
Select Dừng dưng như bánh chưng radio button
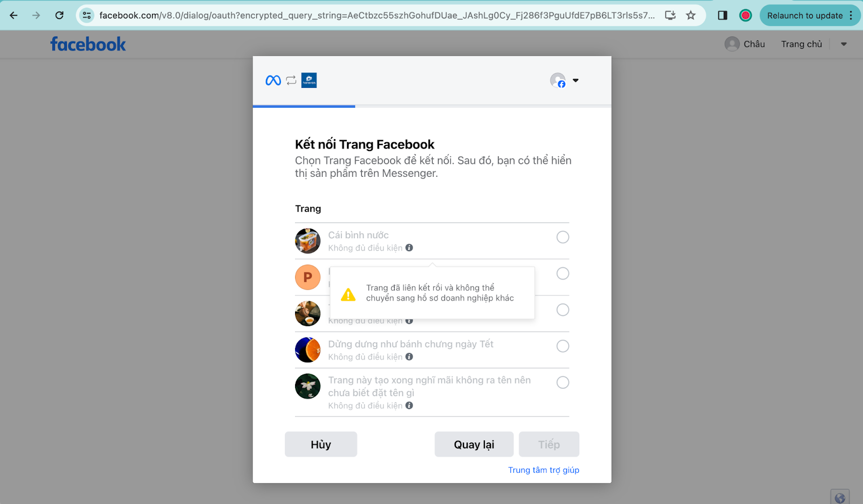point(563,346)
